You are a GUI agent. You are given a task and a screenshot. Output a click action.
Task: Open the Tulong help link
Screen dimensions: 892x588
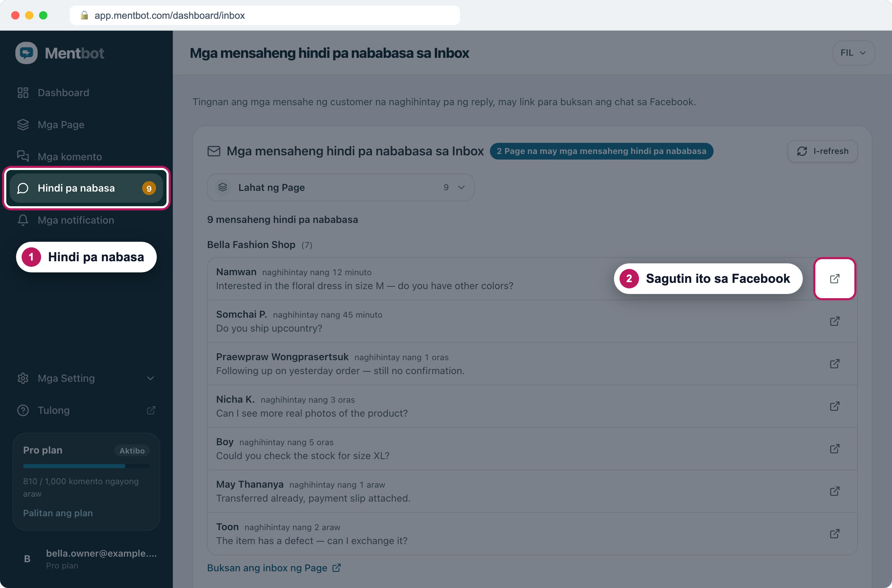click(x=86, y=410)
